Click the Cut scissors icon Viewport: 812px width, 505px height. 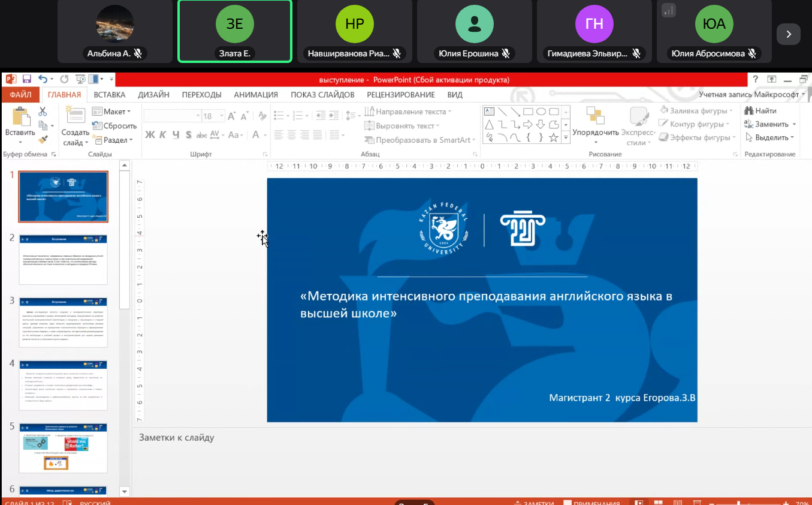point(43,112)
